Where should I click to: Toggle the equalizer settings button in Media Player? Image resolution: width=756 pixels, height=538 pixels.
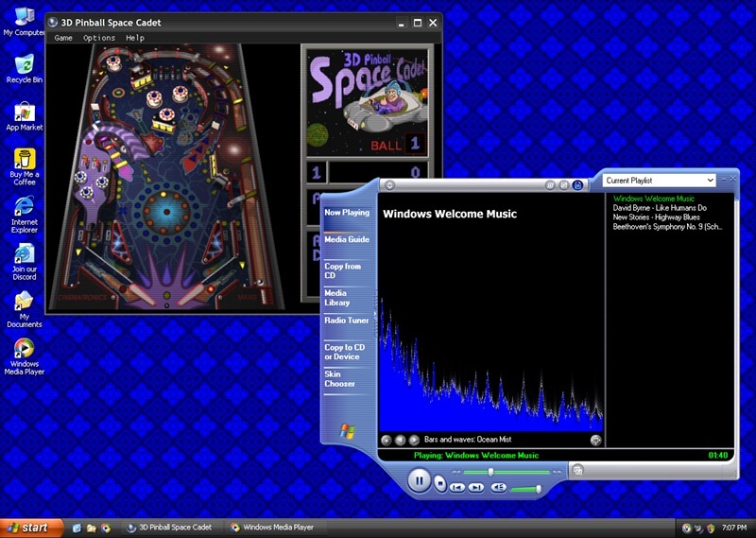(x=550, y=185)
